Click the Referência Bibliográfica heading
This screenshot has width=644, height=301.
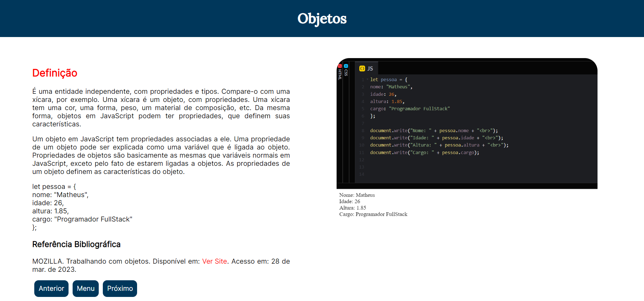click(76, 244)
